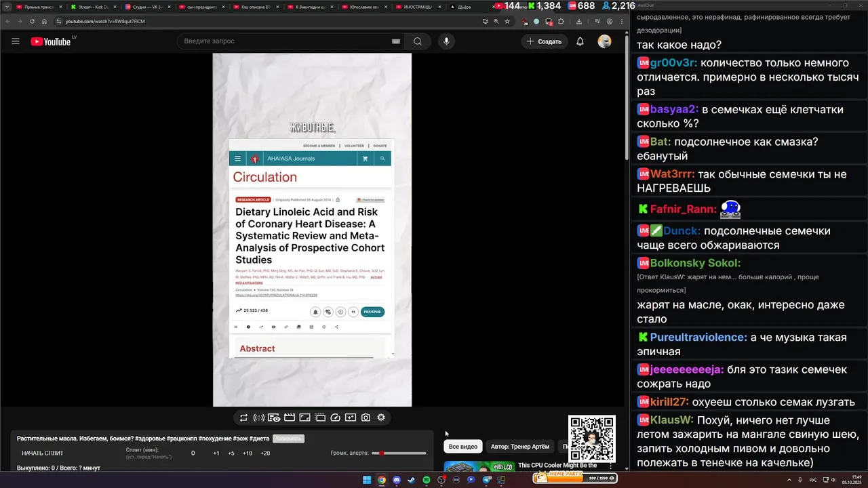Click the clapperboard icon under the player
Viewport: 868px width, 488px height.
pos(290,418)
